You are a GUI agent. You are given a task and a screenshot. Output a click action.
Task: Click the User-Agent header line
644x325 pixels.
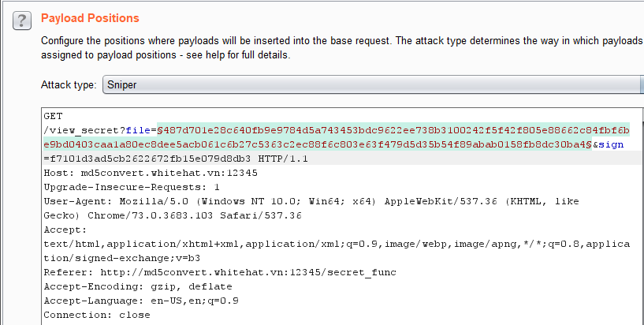[x=311, y=201]
